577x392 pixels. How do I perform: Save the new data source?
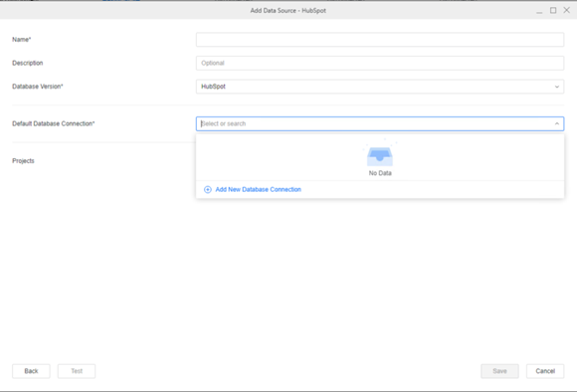coord(499,371)
